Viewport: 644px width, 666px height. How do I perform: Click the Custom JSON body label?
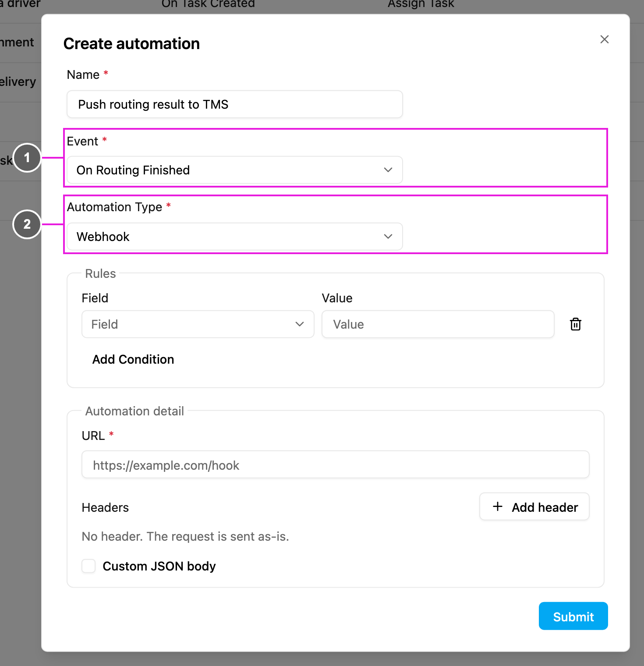pyautogui.click(x=159, y=566)
